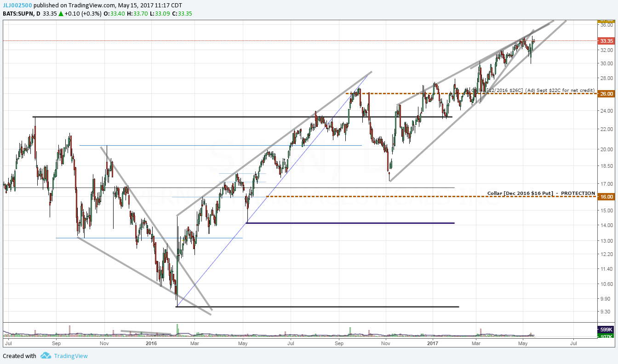Click the 2017 label on the time axis
The image size is (618, 364).
[x=433, y=343]
